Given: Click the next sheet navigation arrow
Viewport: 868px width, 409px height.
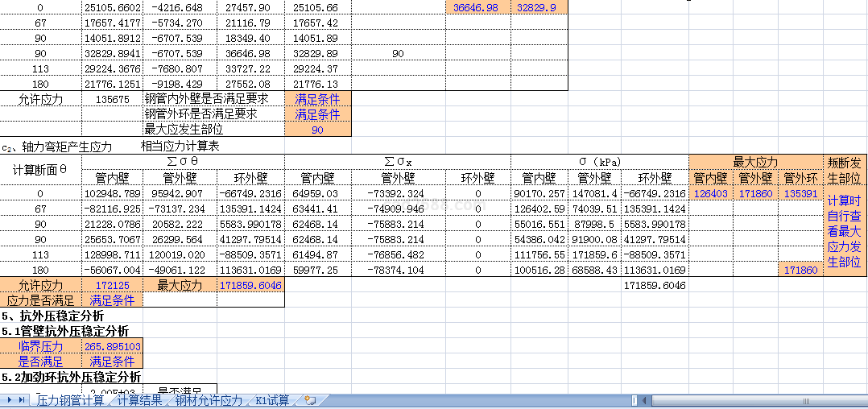Looking at the screenshot, I should (10, 400).
